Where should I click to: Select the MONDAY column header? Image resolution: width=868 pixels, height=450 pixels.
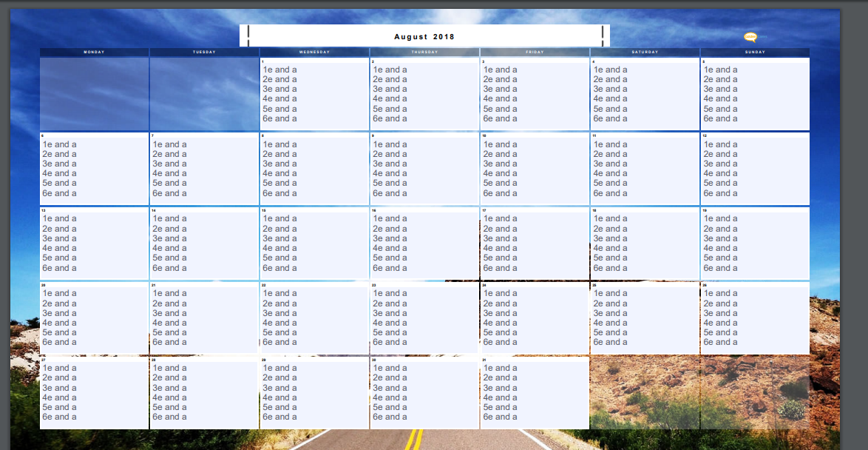coord(94,52)
